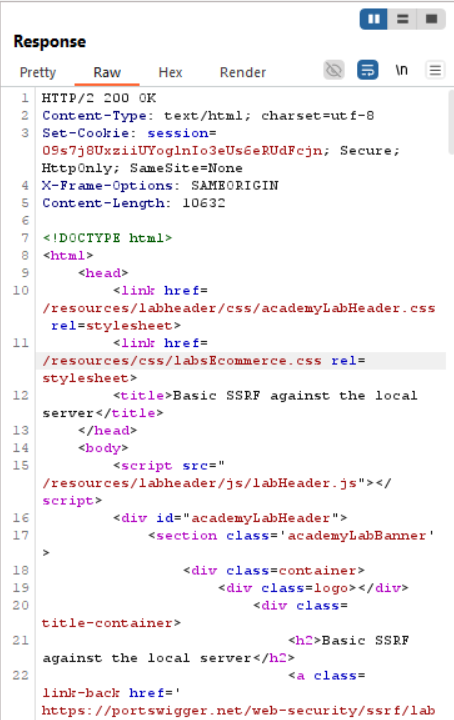Click the 'Content-Length: 10632' line
This screenshot has height=720, width=454.
click(x=134, y=203)
